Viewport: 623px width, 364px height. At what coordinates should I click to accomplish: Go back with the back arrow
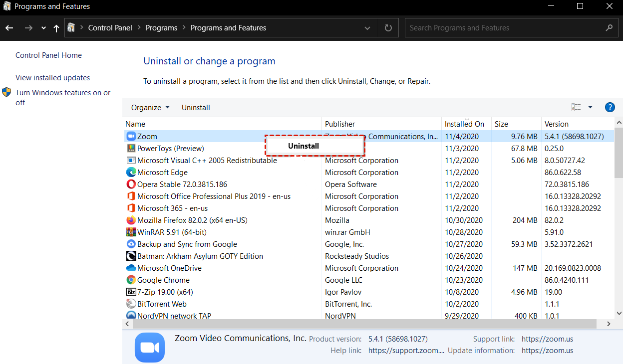(9, 28)
